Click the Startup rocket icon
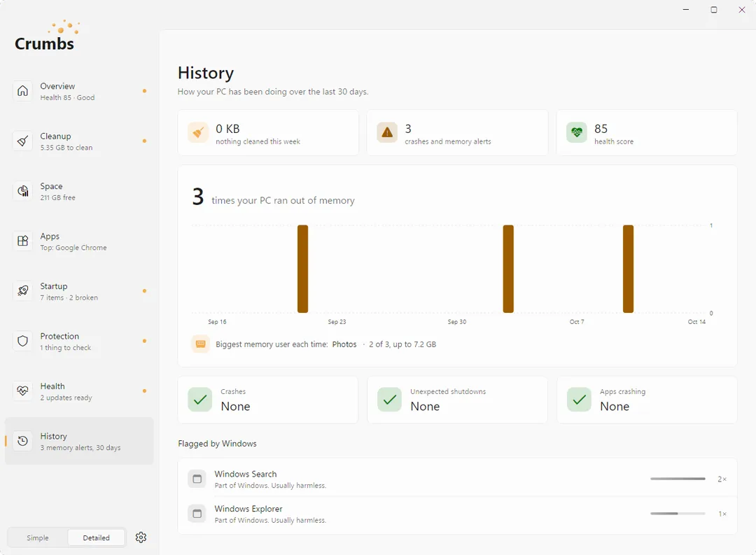This screenshot has width=756, height=555. tap(22, 290)
